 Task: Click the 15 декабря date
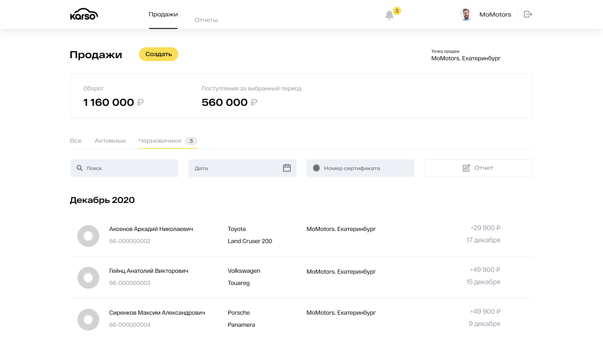click(x=483, y=282)
